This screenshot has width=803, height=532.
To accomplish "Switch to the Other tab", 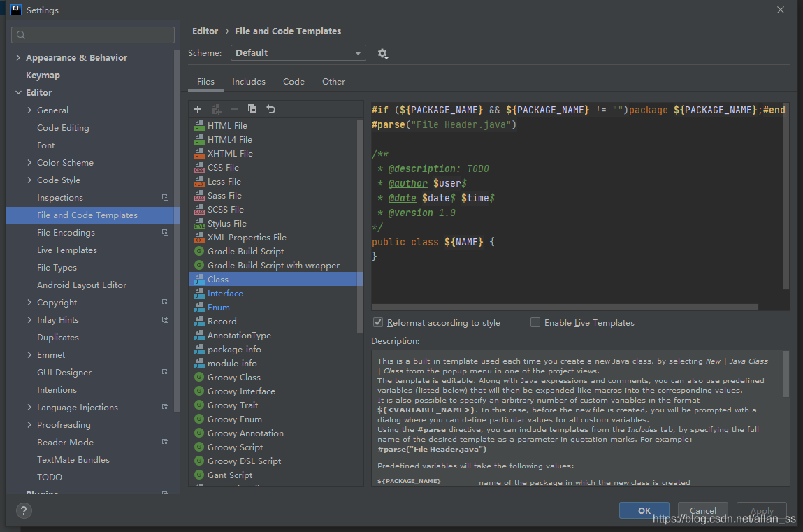I will 333,81.
